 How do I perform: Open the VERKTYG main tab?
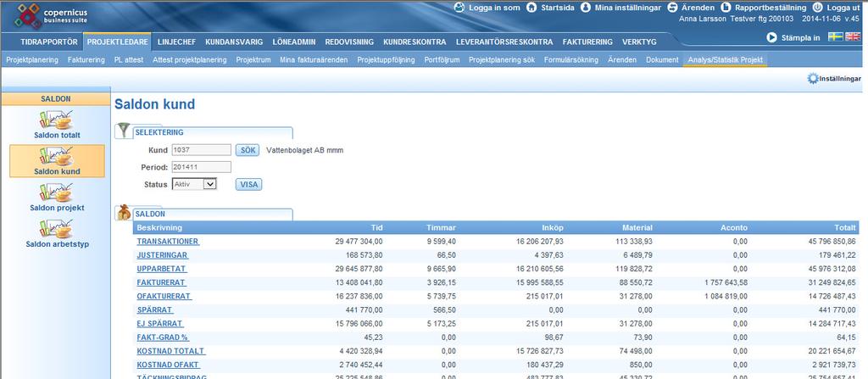[x=639, y=42]
